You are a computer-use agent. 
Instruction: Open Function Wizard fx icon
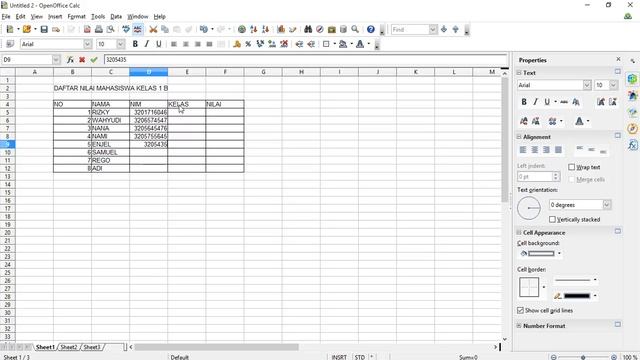point(70,60)
